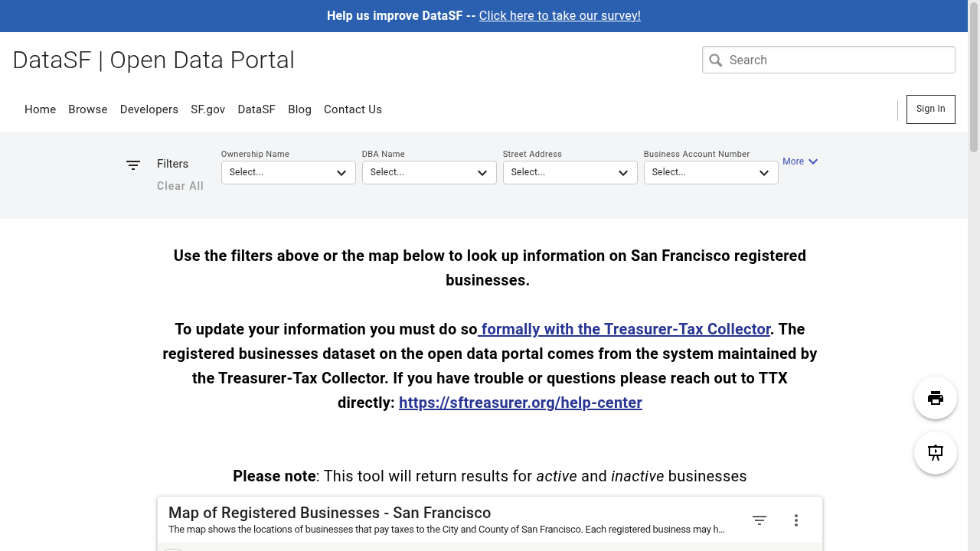Open Developers menu item

(149, 109)
